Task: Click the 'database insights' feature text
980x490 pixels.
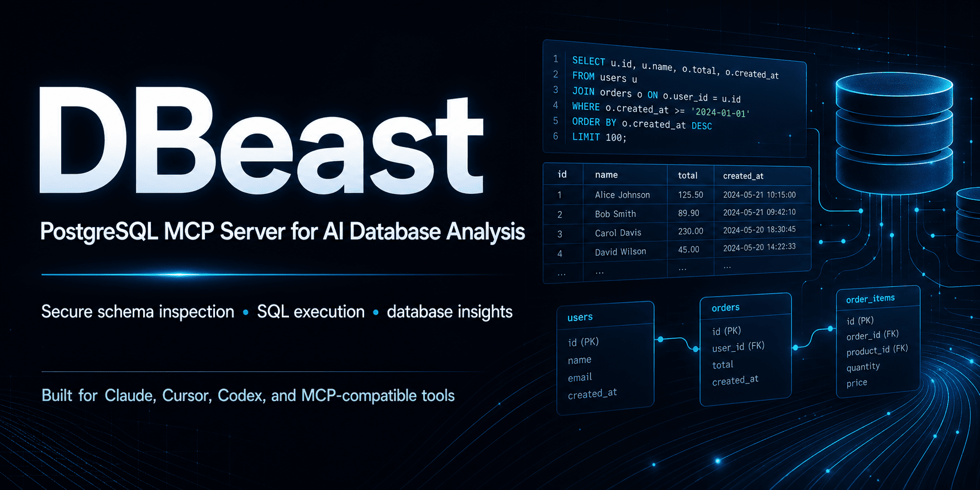Action: 450,312
